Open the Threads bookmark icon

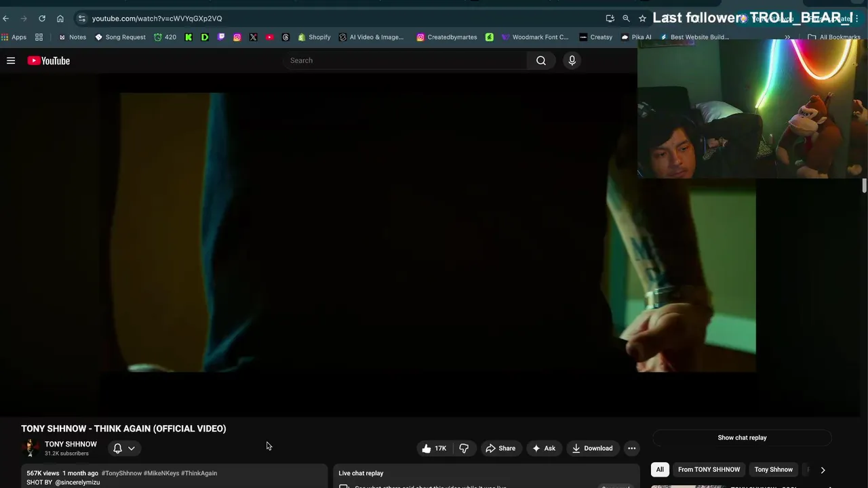pos(285,37)
